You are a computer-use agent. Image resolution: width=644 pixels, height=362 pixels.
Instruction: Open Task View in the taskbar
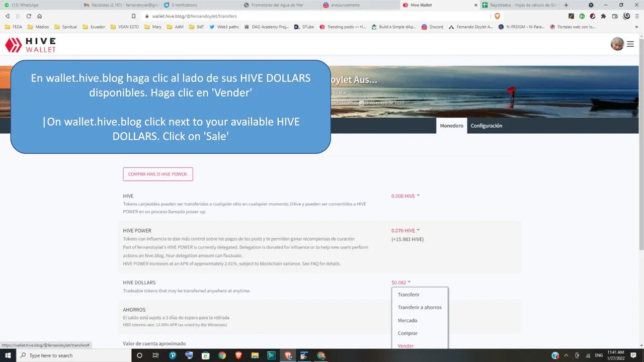click(x=156, y=355)
